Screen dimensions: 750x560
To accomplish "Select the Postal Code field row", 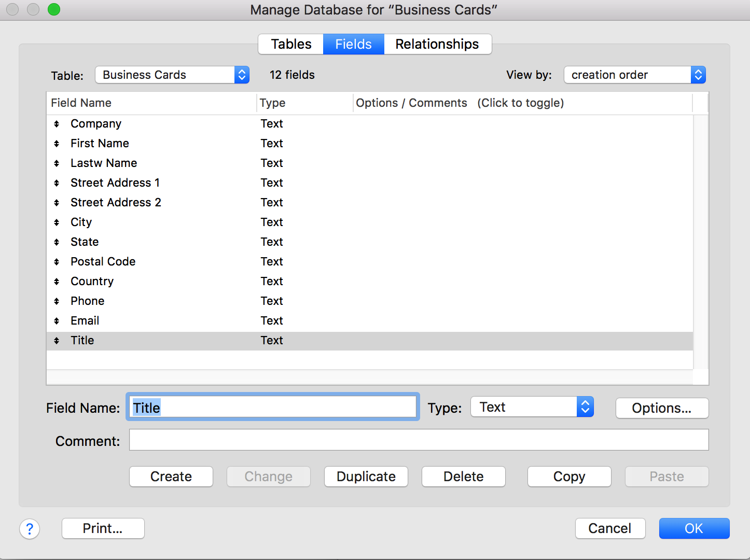I will [x=370, y=262].
